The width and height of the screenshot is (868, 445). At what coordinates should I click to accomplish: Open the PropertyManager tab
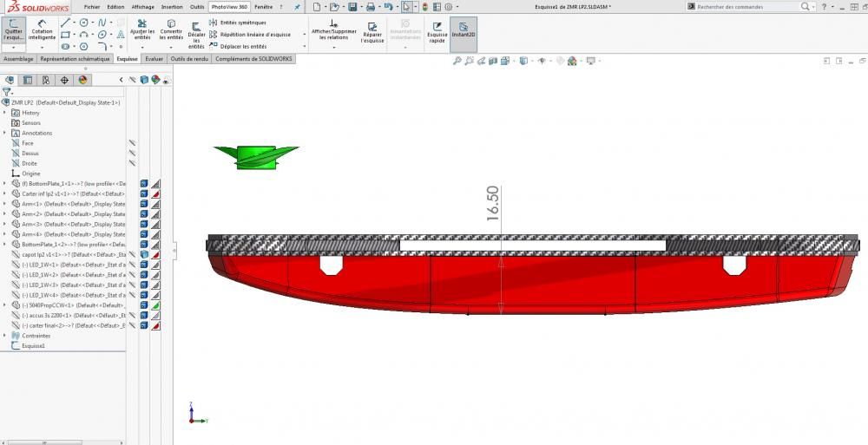pos(28,80)
